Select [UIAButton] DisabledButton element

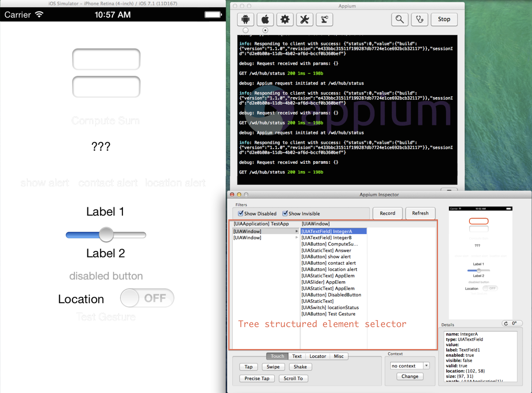coord(333,294)
